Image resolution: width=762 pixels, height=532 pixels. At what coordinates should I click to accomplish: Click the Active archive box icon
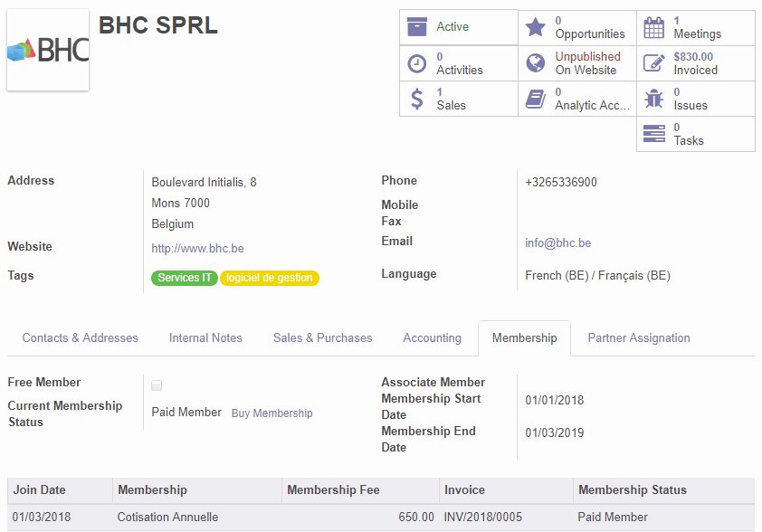coord(416,27)
